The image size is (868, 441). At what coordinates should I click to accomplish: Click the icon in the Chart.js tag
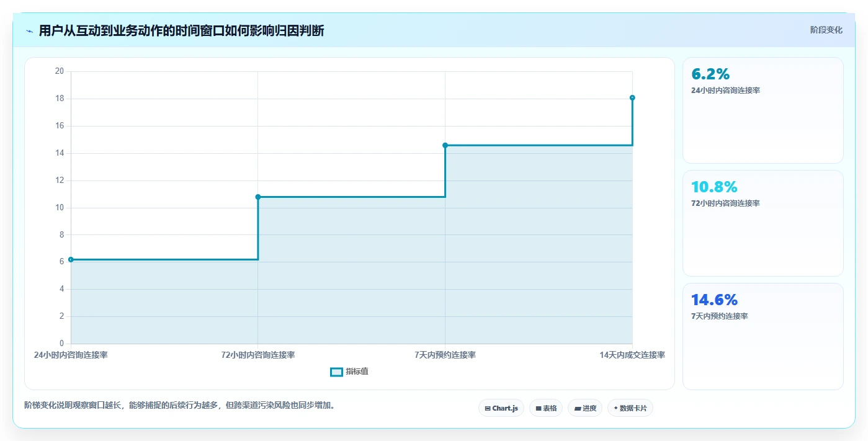click(x=488, y=408)
